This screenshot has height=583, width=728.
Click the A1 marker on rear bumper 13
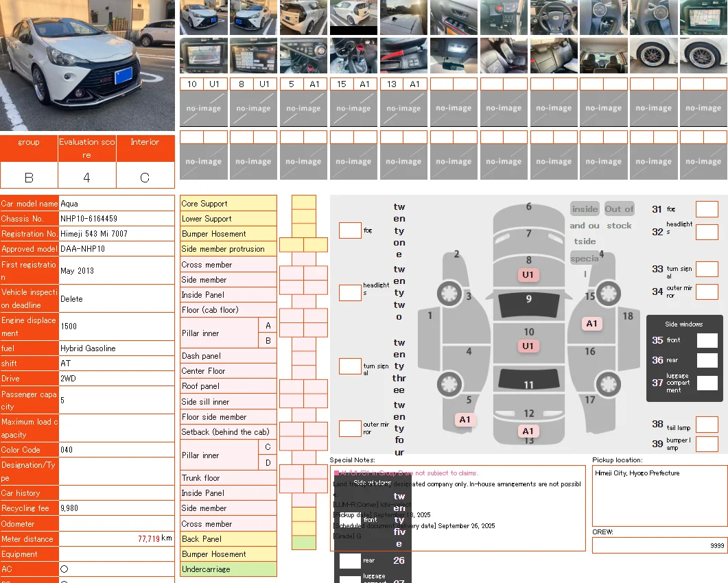point(528,431)
